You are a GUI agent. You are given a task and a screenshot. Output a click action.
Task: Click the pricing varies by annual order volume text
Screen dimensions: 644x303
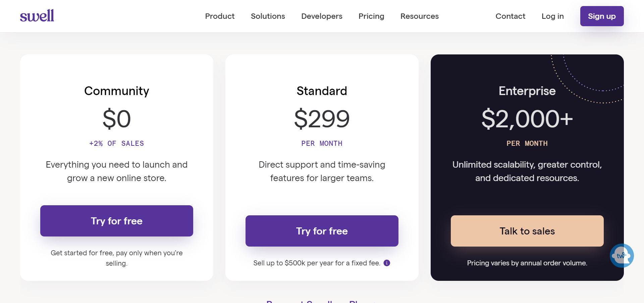pos(527,263)
